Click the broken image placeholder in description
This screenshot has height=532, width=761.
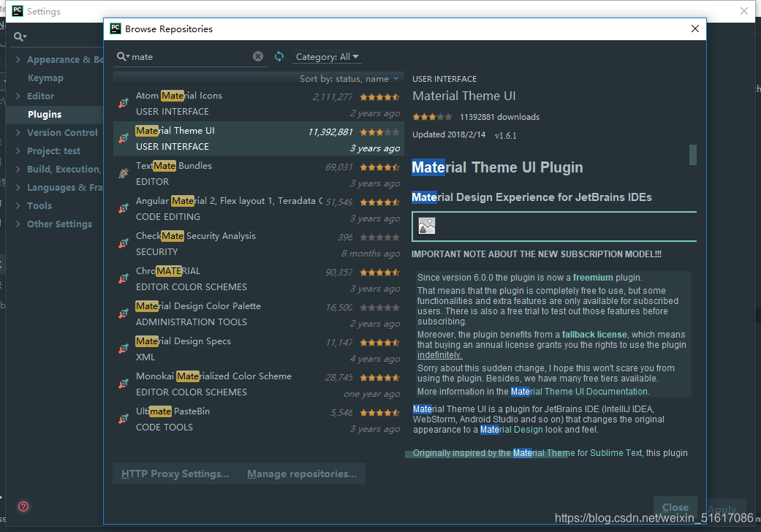[427, 226]
